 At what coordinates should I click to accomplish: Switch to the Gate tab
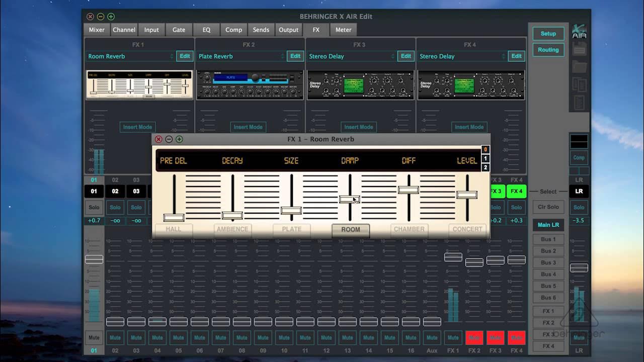click(x=179, y=30)
